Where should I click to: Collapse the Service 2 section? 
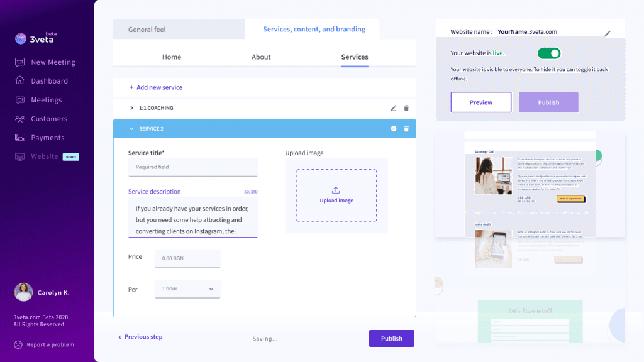[131, 128]
